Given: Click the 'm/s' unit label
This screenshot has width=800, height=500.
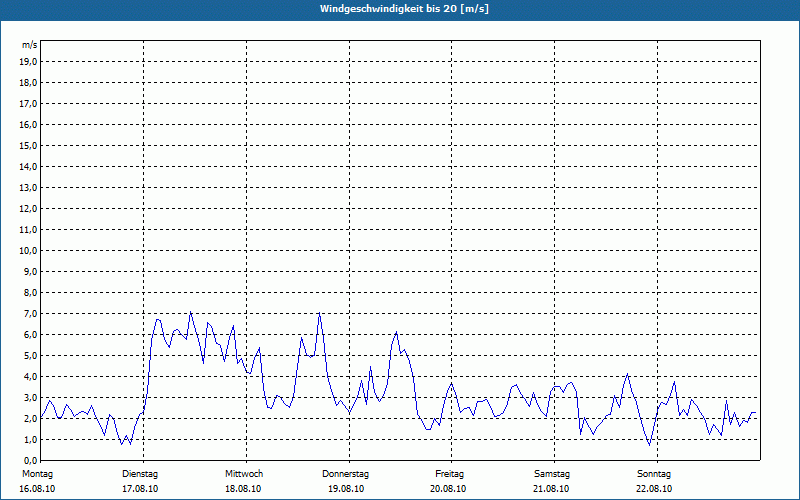Looking at the screenshot, I should (30, 45).
